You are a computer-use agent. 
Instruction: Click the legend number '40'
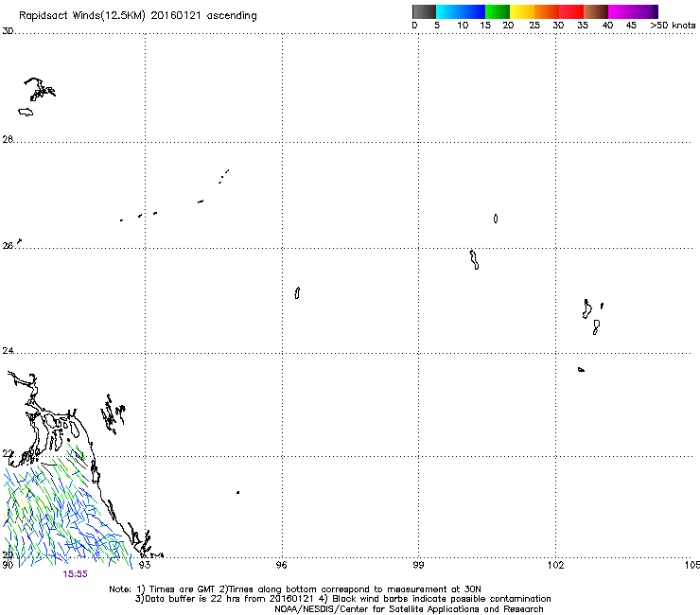607,26
